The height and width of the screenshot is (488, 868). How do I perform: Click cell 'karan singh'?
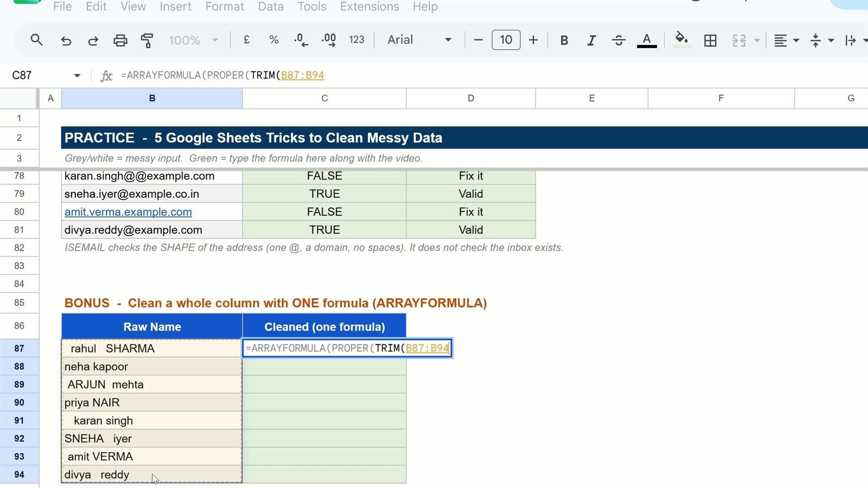tap(152, 420)
